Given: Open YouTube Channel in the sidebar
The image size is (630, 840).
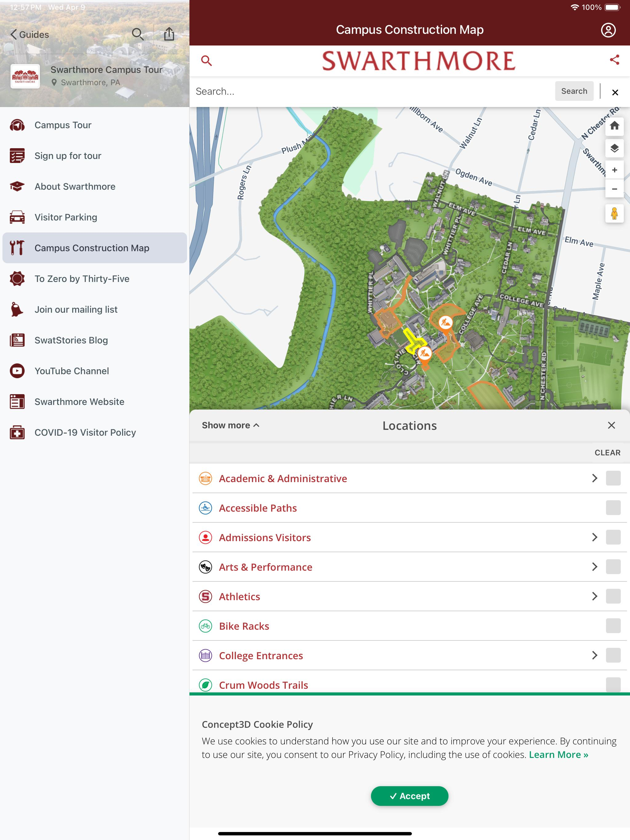Looking at the screenshot, I should 95,371.
